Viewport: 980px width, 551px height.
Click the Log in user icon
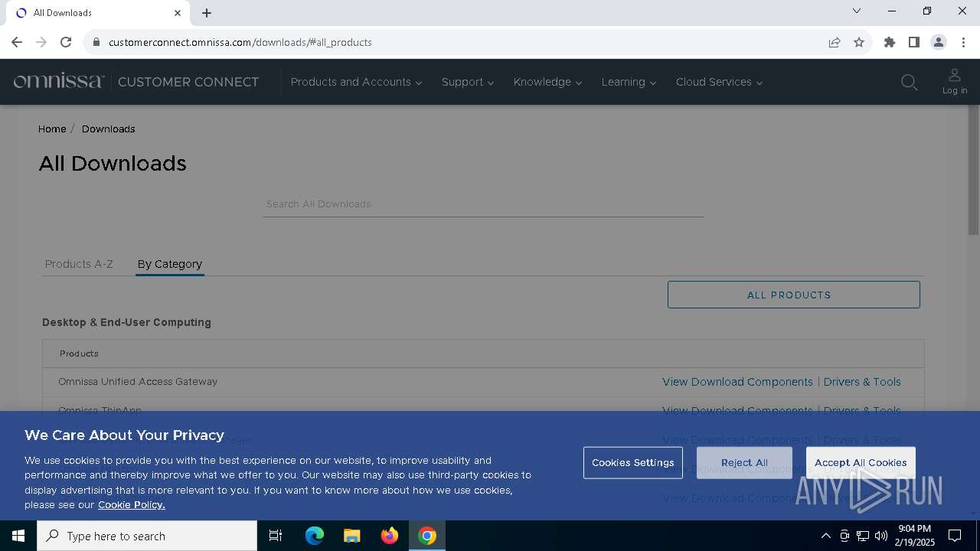pos(955,81)
